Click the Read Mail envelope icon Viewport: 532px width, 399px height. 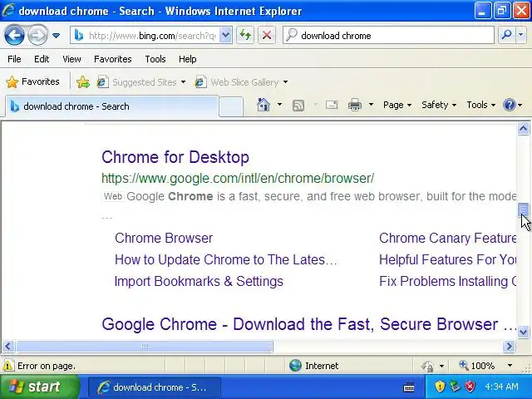point(332,105)
